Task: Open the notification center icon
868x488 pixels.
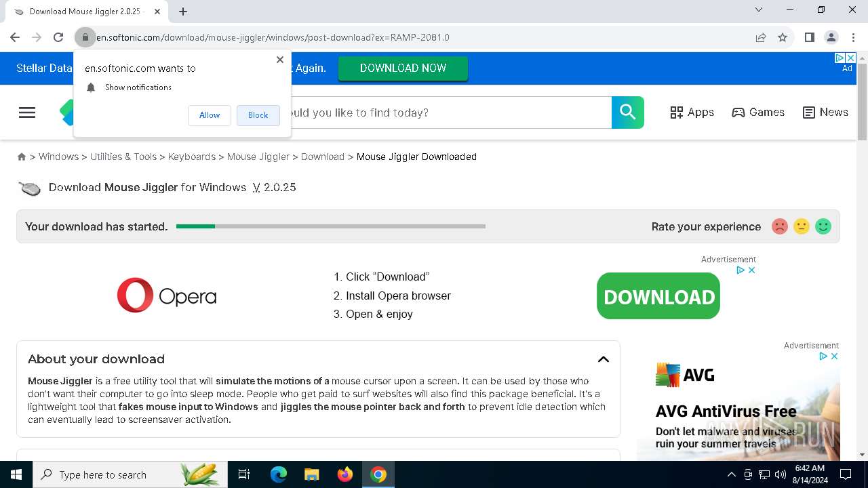Action: [x=846, y=474]
